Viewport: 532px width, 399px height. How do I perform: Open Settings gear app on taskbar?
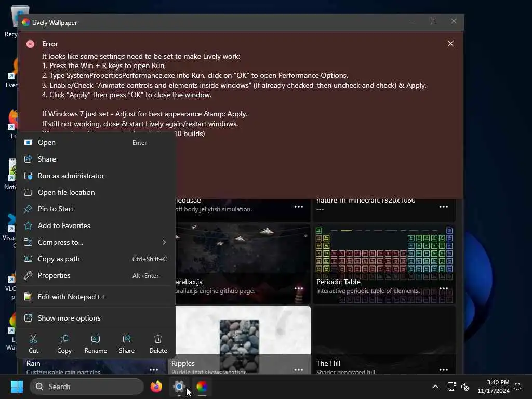pos(179,387)
